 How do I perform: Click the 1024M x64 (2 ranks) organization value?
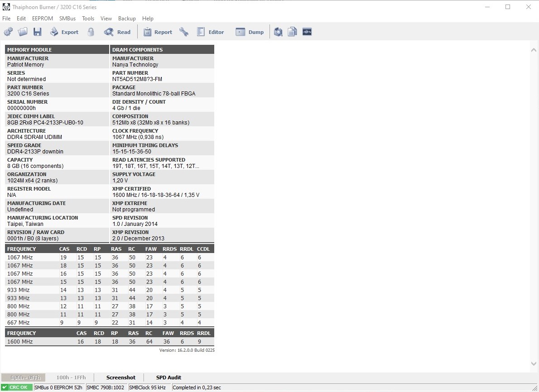point(32,180)
